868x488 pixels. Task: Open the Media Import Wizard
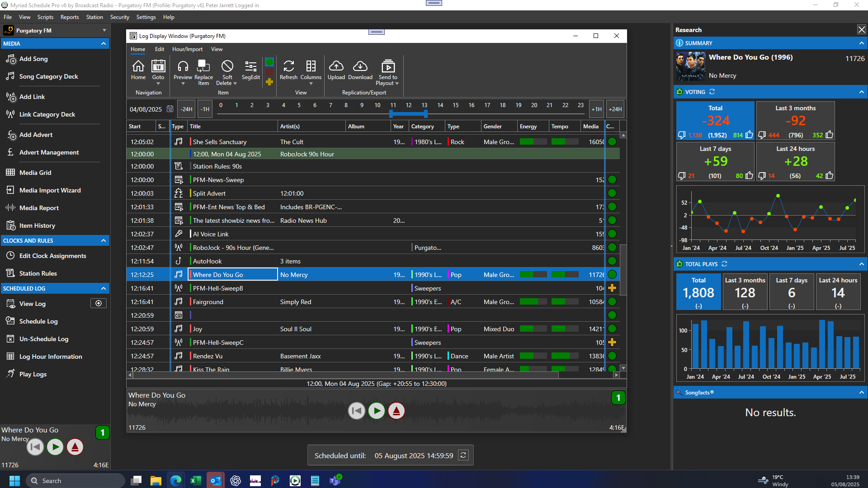pos(50,190)
